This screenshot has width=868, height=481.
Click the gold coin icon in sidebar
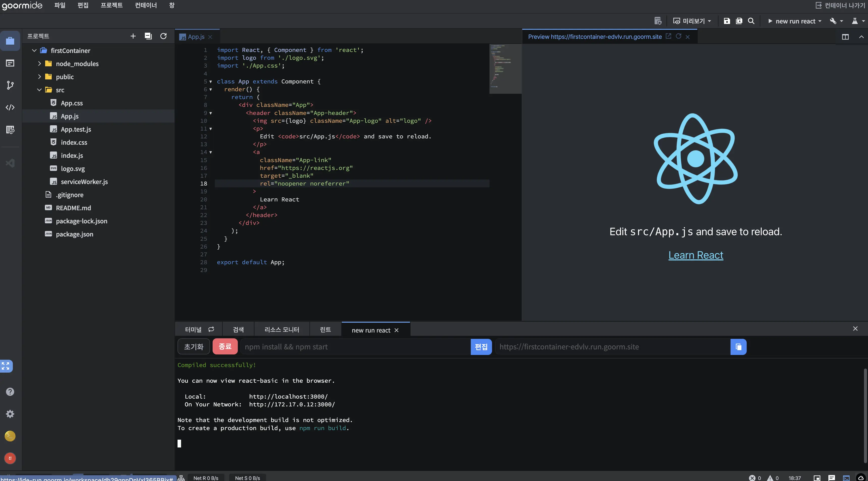tap(10, 436)
